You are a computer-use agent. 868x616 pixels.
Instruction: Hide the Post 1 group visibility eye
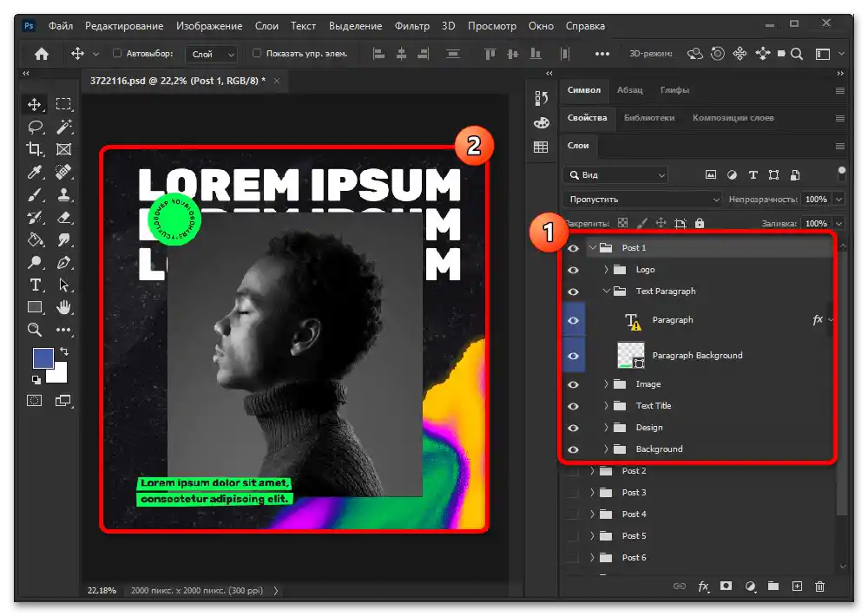(x=573, y=248)
